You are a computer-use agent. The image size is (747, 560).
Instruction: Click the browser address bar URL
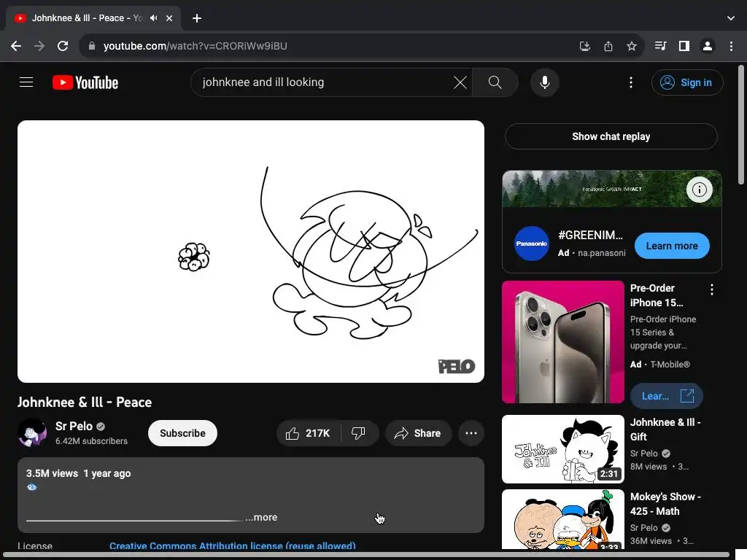coord(196,46)
